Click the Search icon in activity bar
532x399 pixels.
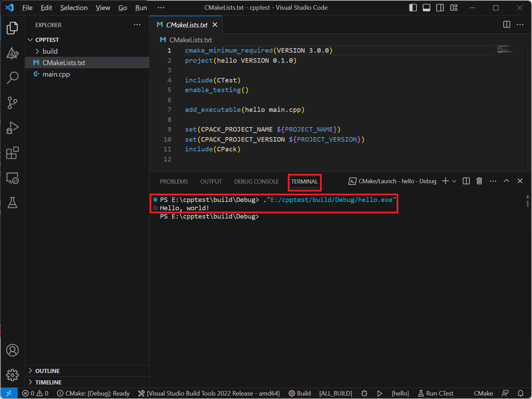(12, 78)
